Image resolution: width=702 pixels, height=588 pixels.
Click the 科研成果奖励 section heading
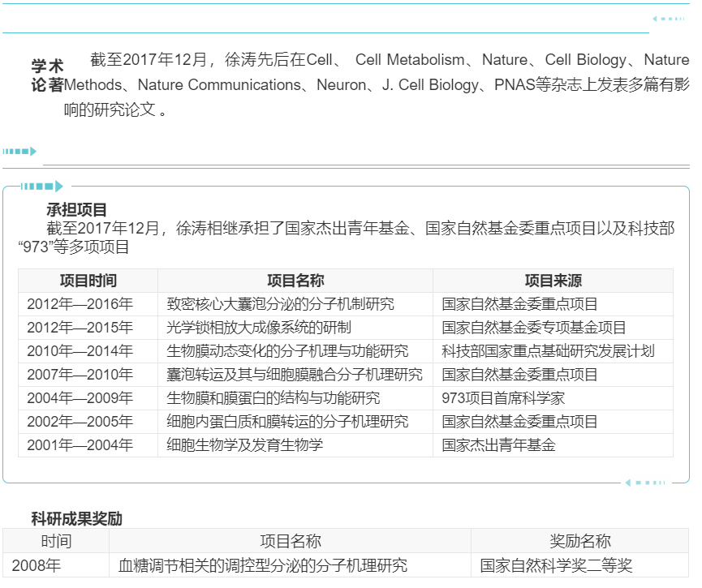pos(77,518)
